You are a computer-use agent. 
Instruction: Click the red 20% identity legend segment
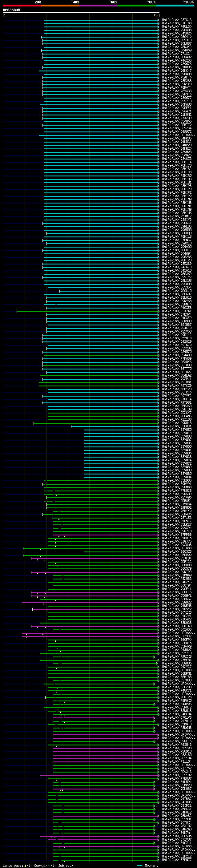click(x=22, y=6)
